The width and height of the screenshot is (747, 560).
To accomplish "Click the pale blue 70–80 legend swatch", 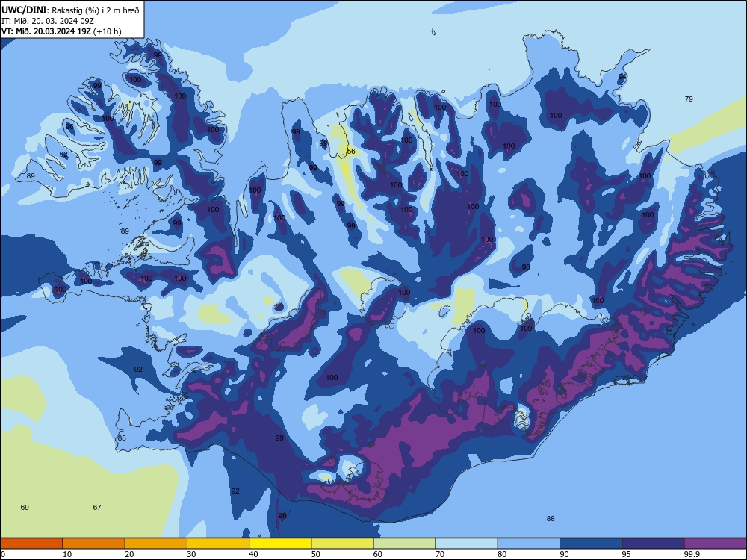I will pyautogui.click(x=466, y=544).
